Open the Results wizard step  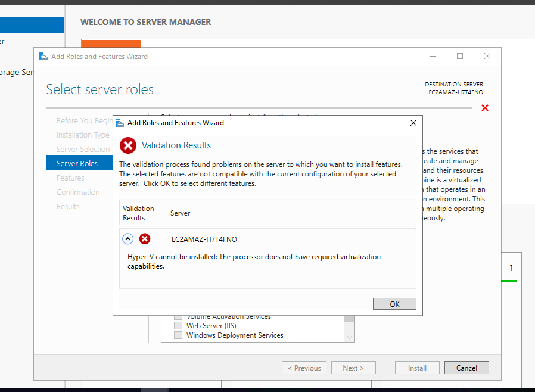68,206
